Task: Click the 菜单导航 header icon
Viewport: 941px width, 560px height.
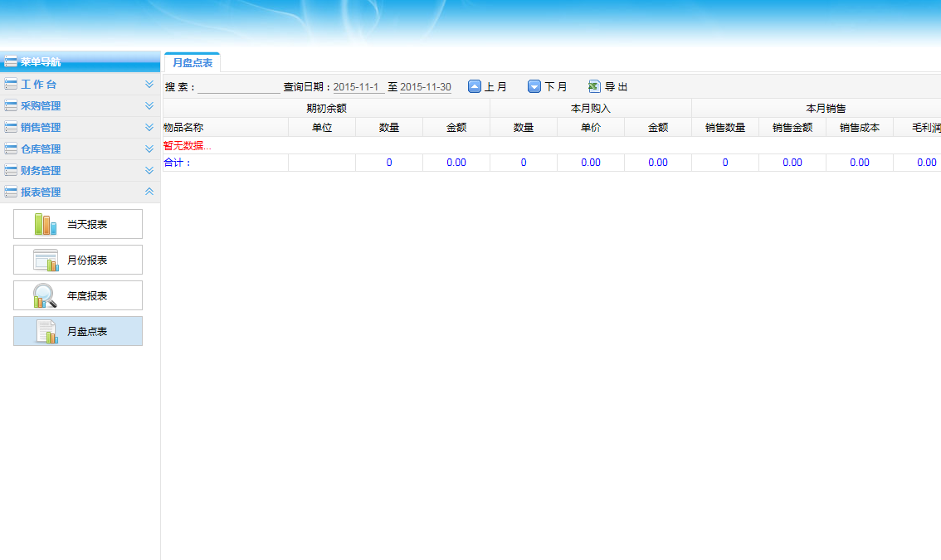Action: click(11, 61)
